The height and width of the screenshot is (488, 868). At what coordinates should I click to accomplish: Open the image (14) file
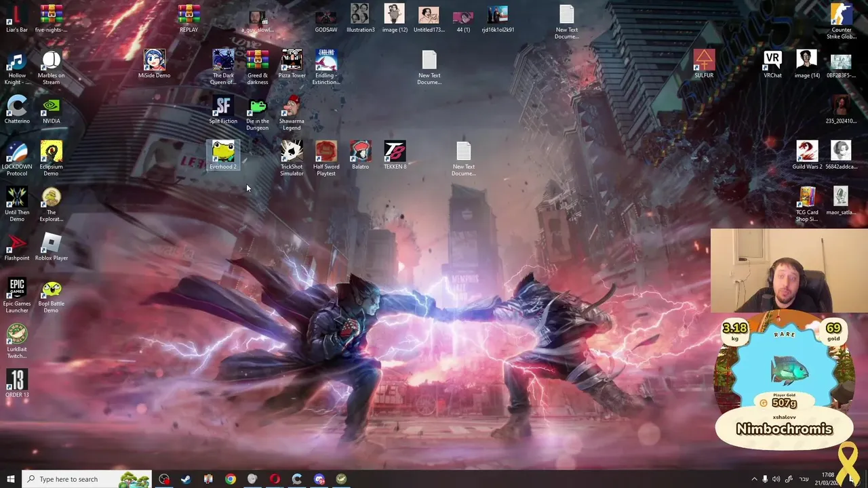coord(807,64)
